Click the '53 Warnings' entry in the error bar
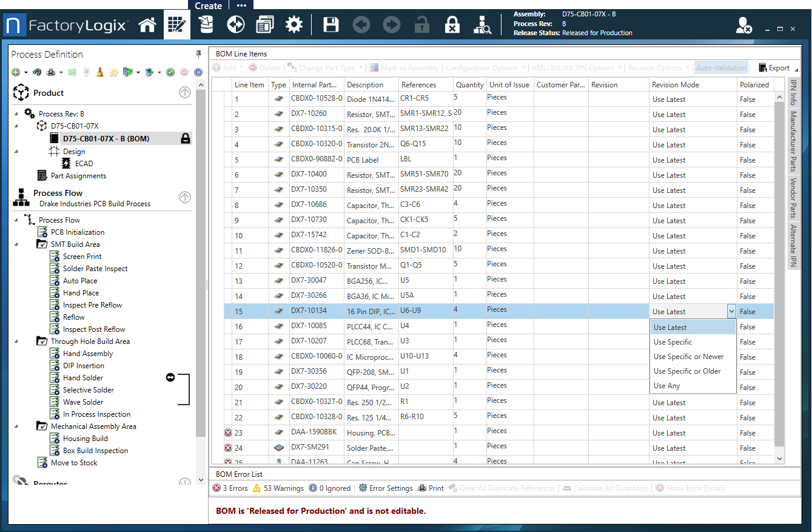This screenshot has height=532, width=812. pos(282,487)
